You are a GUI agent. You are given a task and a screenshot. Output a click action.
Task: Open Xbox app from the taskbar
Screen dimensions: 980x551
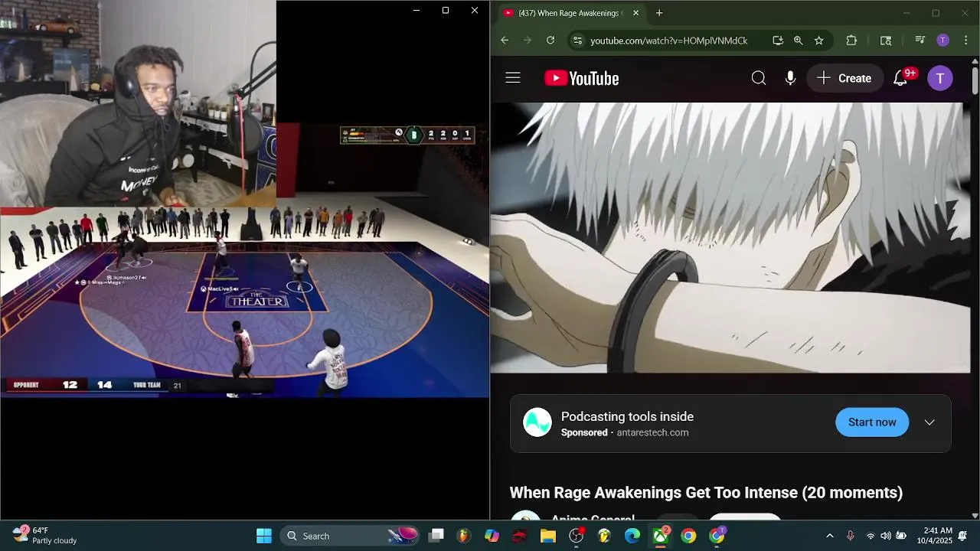pyautogui.click(x=660, y=536)
